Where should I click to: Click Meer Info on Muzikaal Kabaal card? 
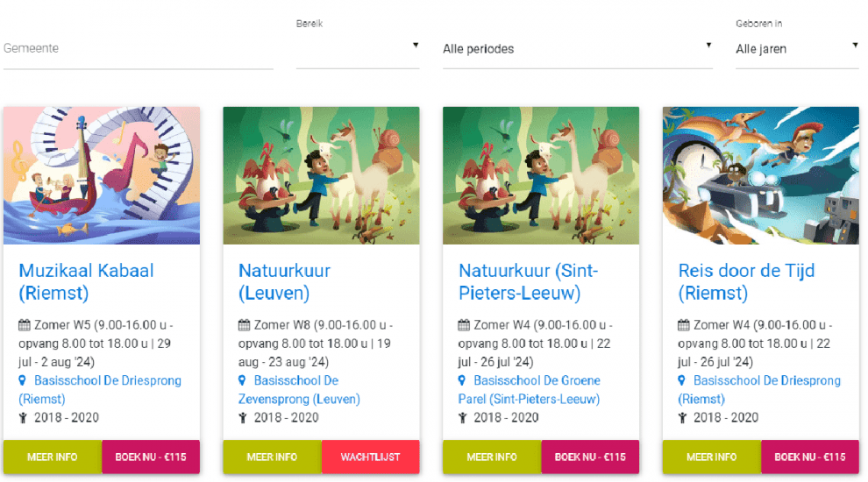point(53,457)
